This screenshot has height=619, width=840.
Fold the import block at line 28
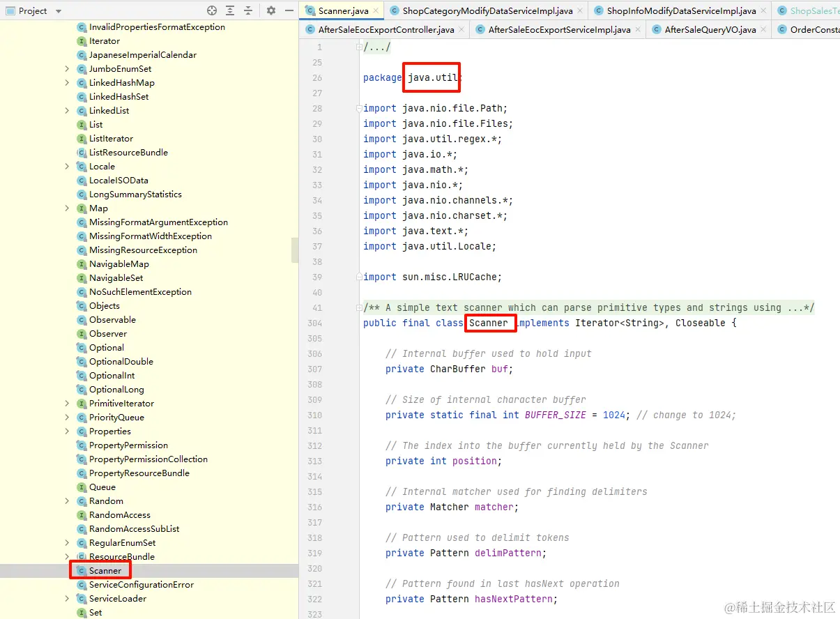(360, 108)
